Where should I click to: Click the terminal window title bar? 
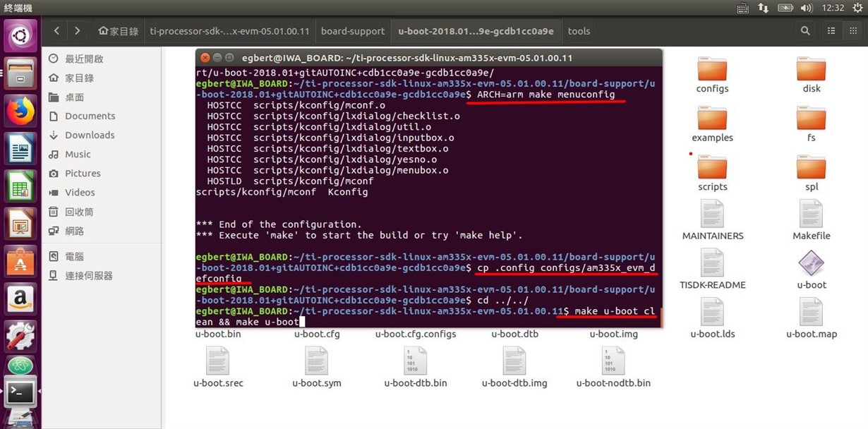pos(428,58)
